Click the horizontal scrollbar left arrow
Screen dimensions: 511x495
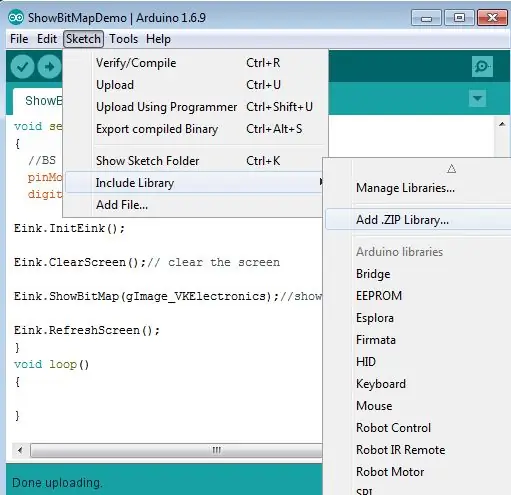click(20, 450)
